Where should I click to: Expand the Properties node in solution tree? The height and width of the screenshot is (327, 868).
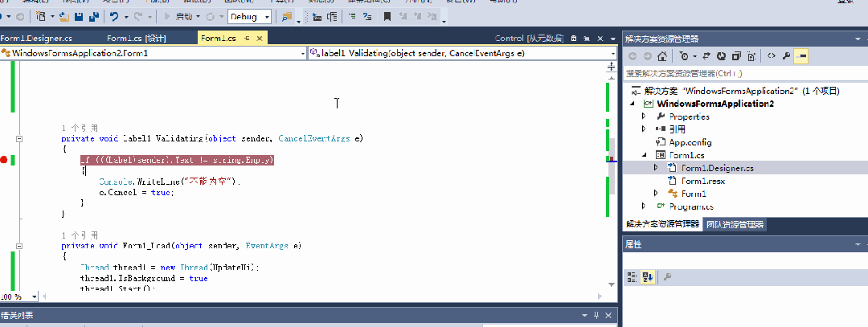point(644,116)
